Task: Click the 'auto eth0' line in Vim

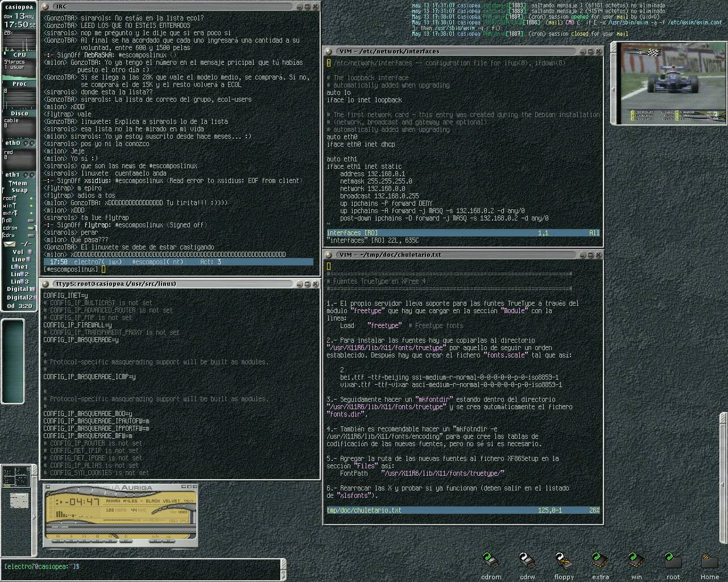Action: click(x=342, y=137)
